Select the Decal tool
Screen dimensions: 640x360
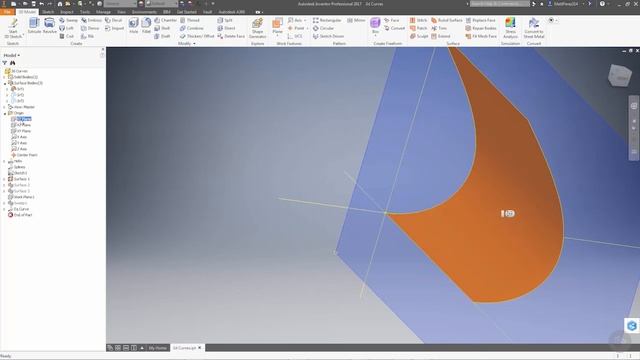click(113, 20)
